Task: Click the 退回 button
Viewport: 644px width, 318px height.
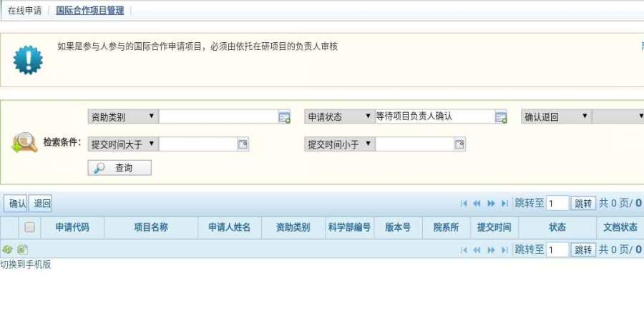Action: (40, 203)
